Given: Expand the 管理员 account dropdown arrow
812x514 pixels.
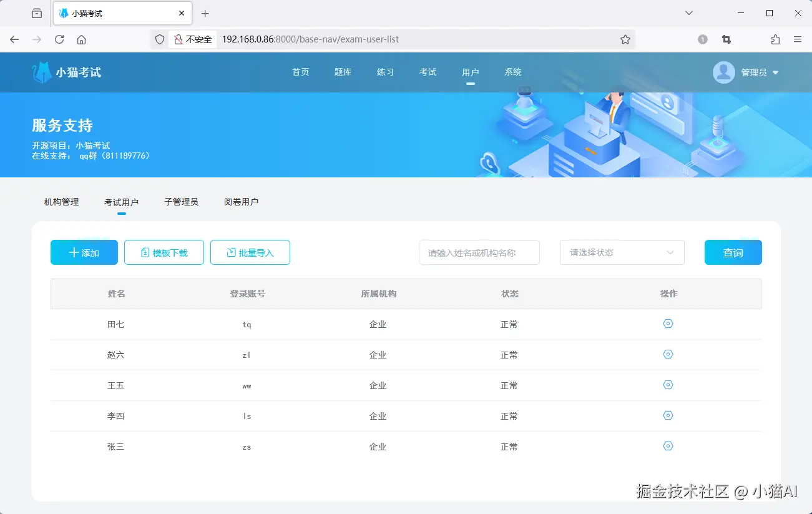Looking at the screenshot, I should click(775, 72).
